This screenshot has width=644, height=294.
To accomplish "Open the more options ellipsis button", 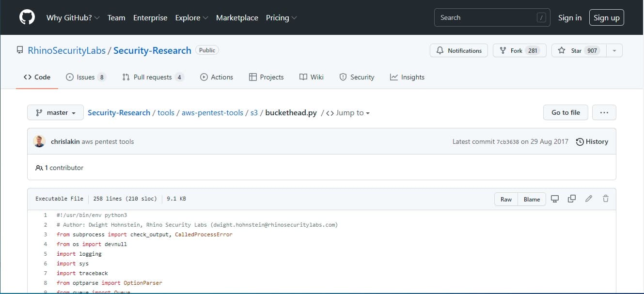I will click(x=604, y=112).
